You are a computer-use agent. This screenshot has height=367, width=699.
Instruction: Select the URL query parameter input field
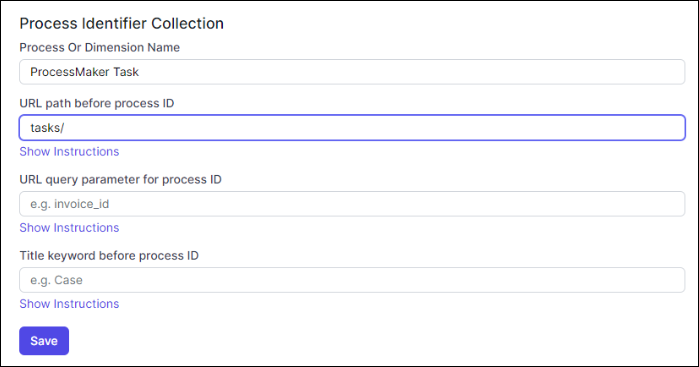(x=352, y=204)
